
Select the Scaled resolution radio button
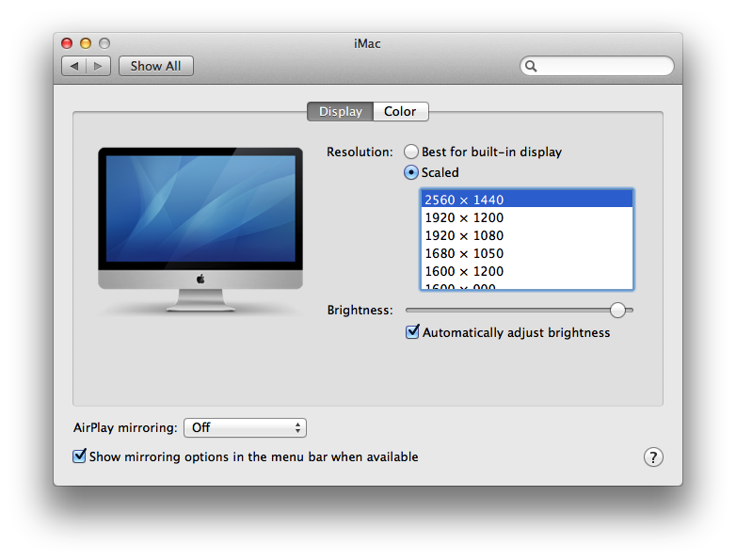410,172
